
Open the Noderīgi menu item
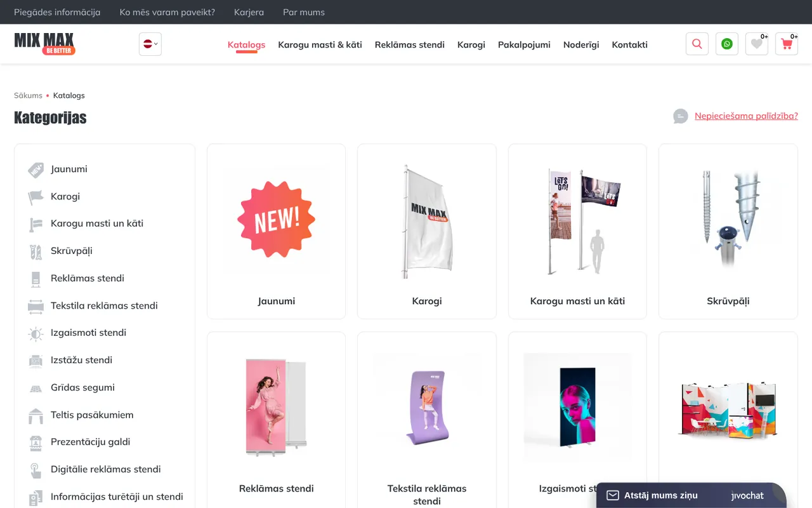(x=581, y=44)
